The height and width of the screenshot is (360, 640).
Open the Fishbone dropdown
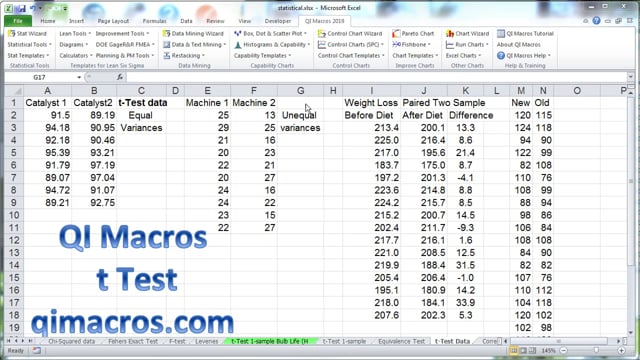click(411, 44)
